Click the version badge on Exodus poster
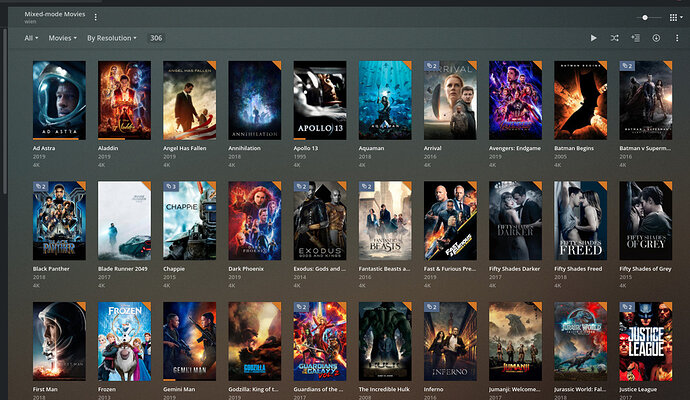This screenshot has width=690, height=400. 301,187
